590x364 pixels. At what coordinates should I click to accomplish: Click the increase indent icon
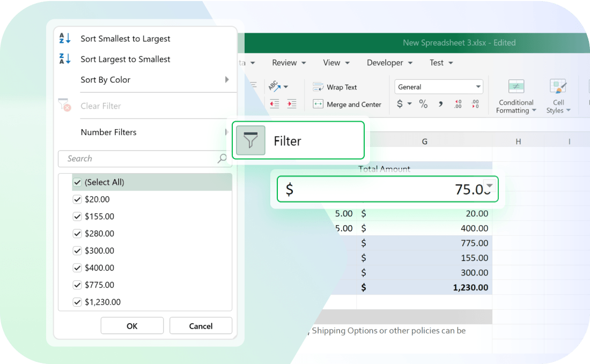292,104
